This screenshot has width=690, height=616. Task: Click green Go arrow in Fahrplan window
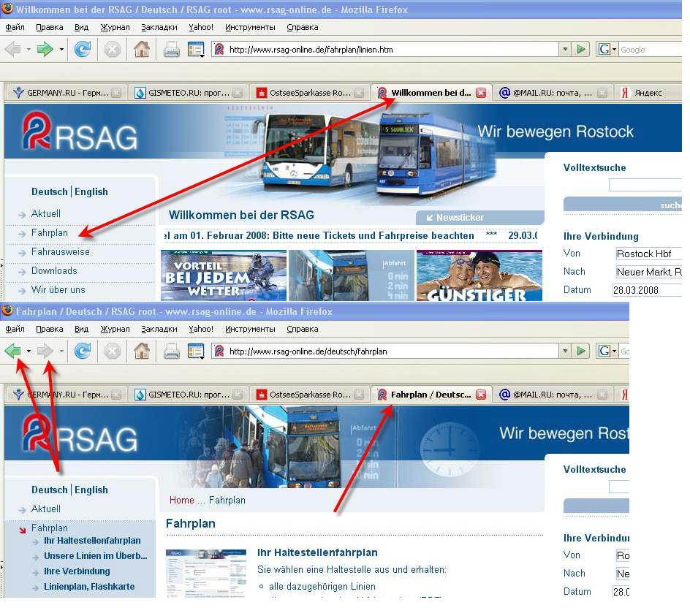[x=581, y=351]
